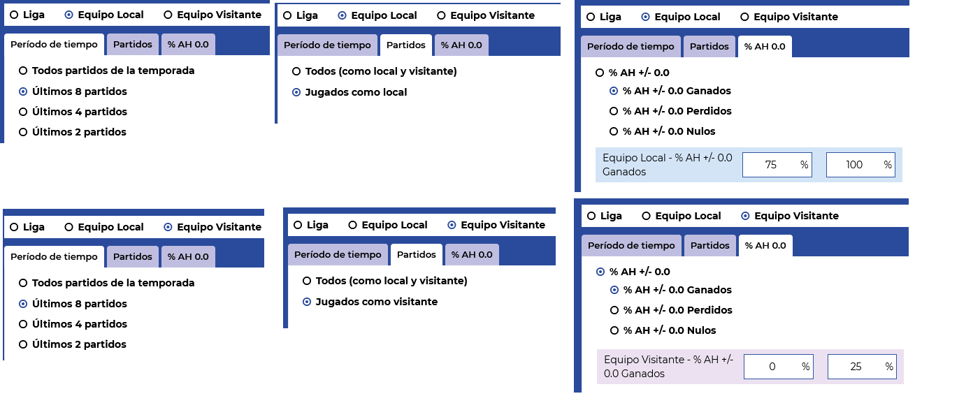
Task: Click the percentage field showing 25
Action: pyautogui.click(x=862, y=367)
